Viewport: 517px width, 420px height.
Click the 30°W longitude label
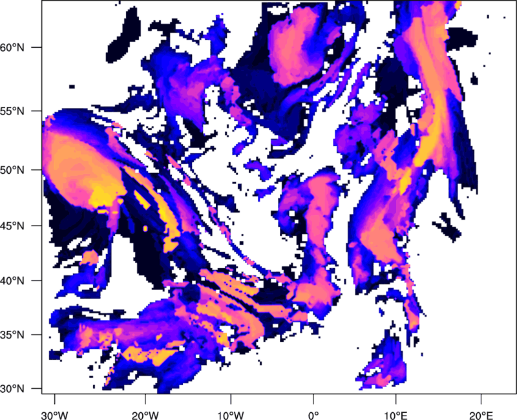click(55, 415)
